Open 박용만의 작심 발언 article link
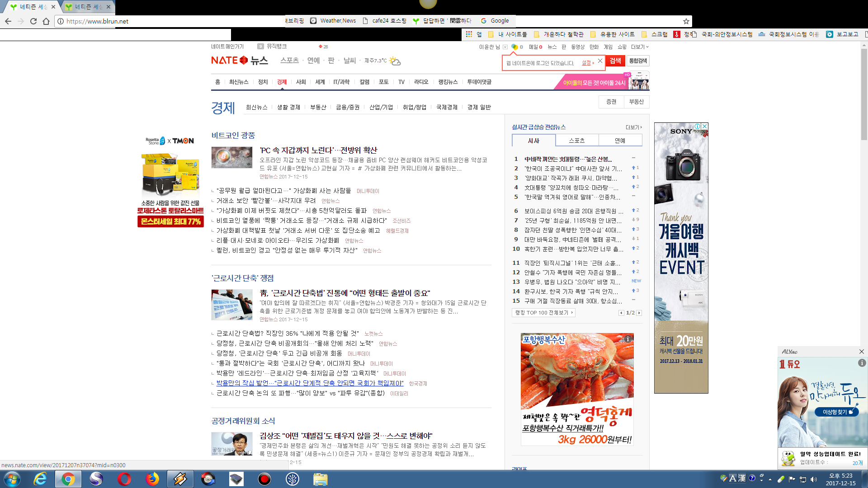Screen dimensions: 868x488 click(x=310, y=383)
